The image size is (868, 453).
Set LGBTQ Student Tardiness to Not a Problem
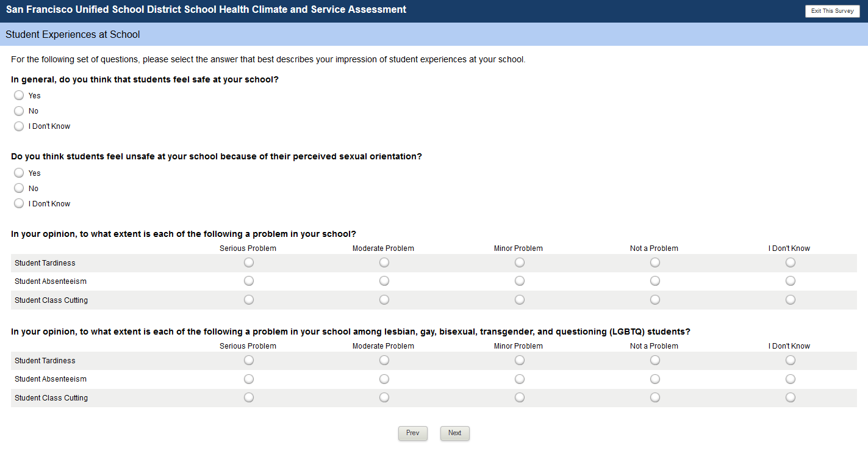point(655,360)
